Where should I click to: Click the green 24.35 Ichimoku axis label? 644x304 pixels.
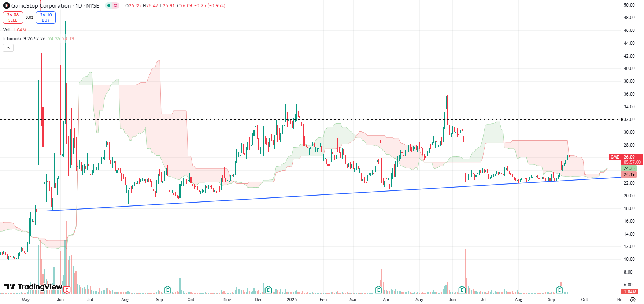point(629,168)
